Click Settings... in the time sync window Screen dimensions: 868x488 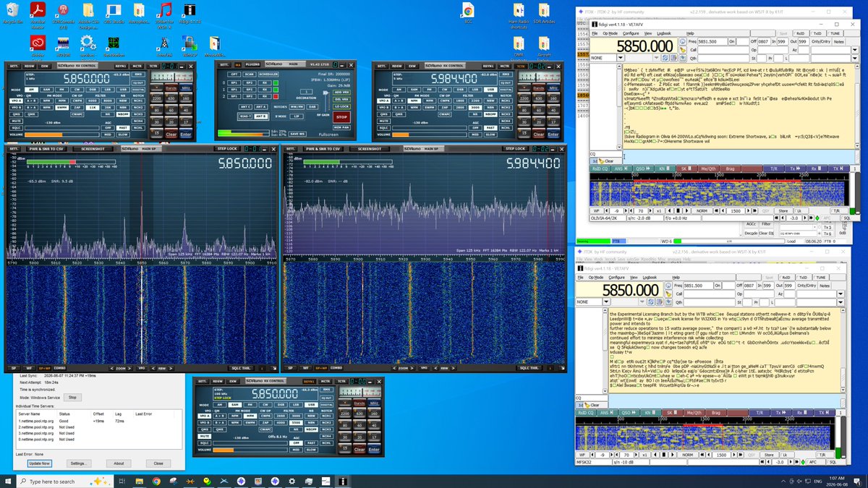[79, 463]
